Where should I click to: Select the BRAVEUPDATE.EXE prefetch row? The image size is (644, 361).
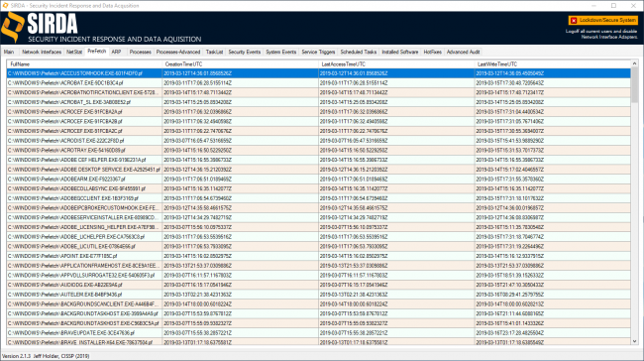click(319, 333)
